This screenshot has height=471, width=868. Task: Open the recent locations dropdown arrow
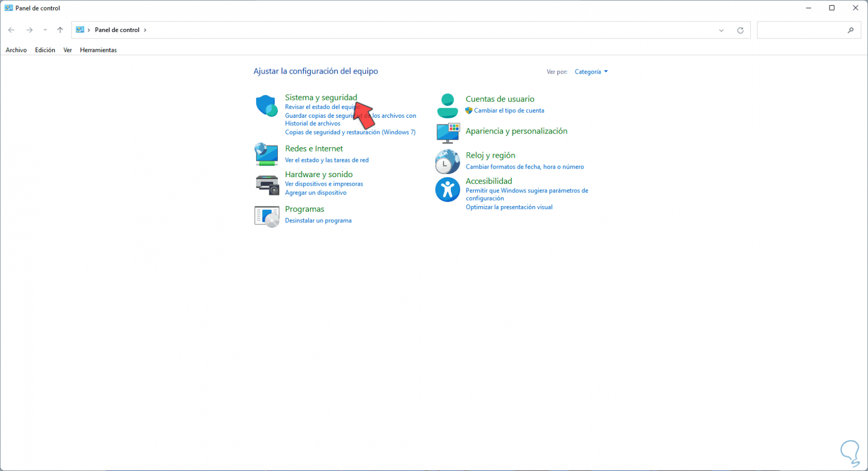tap(45, 30)
